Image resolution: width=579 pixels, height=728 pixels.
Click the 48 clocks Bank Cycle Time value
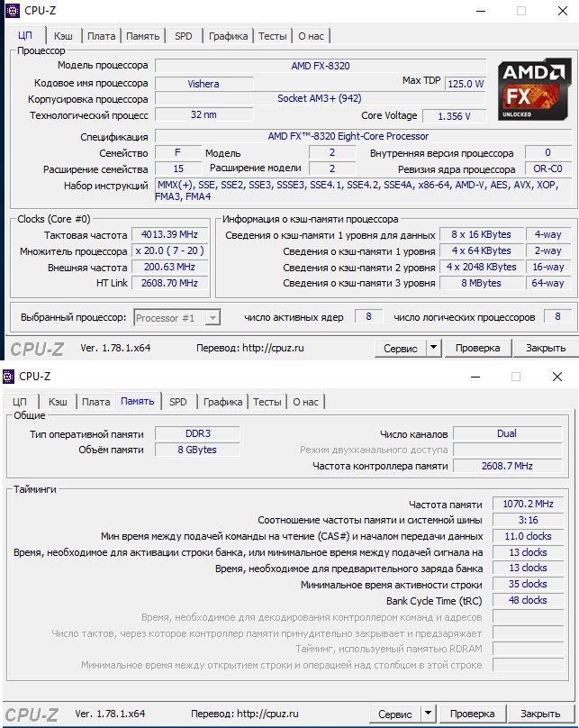tap(528, 600)
